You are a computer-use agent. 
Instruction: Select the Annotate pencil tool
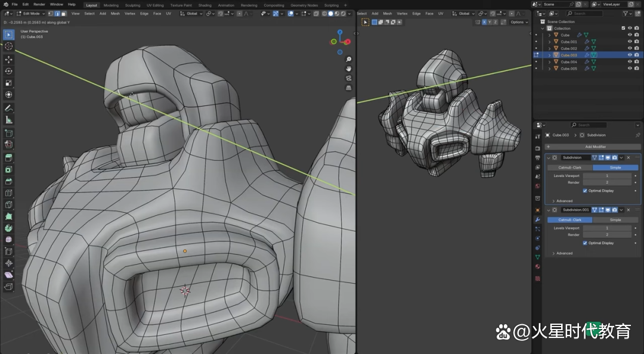pos(9,108)
